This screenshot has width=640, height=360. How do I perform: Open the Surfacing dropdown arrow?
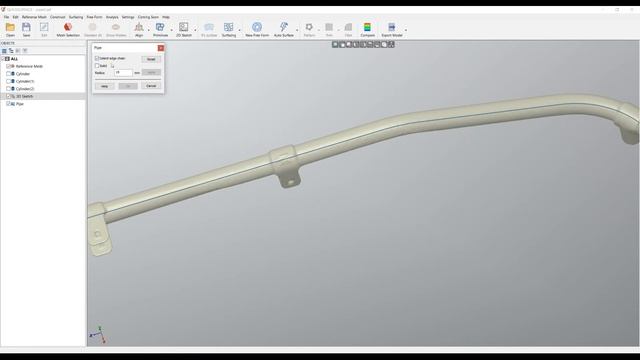[x=240, y=30]
